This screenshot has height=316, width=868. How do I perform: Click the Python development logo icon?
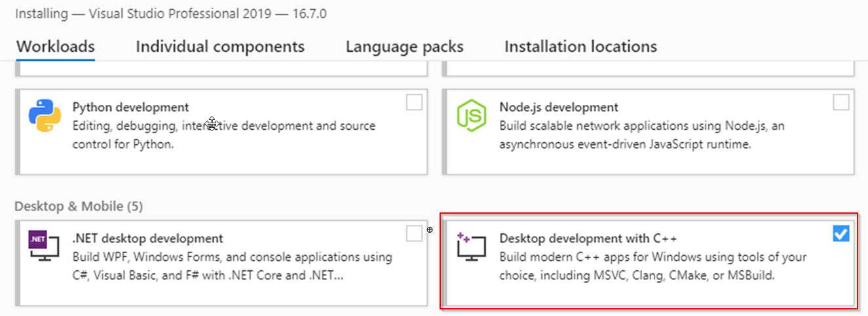45,117
